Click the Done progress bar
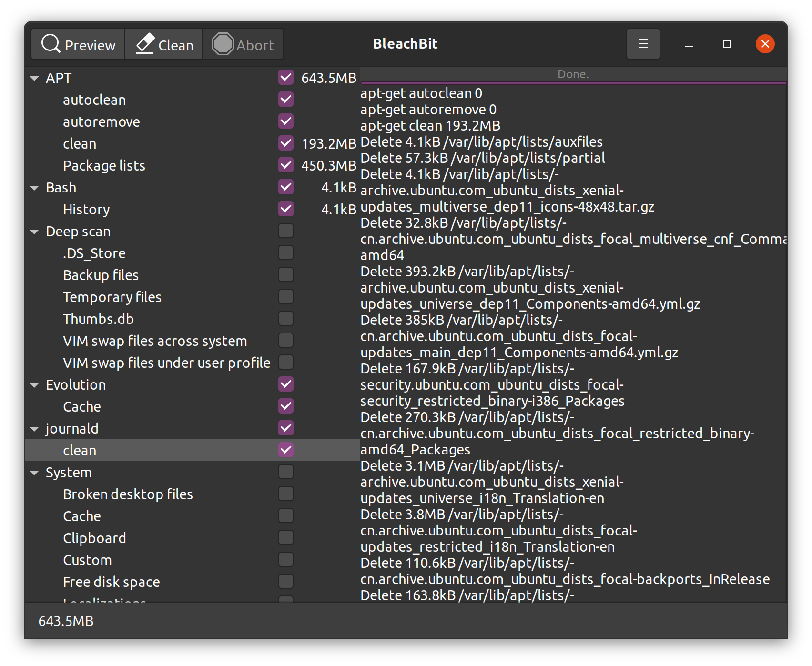 [573, 75]
